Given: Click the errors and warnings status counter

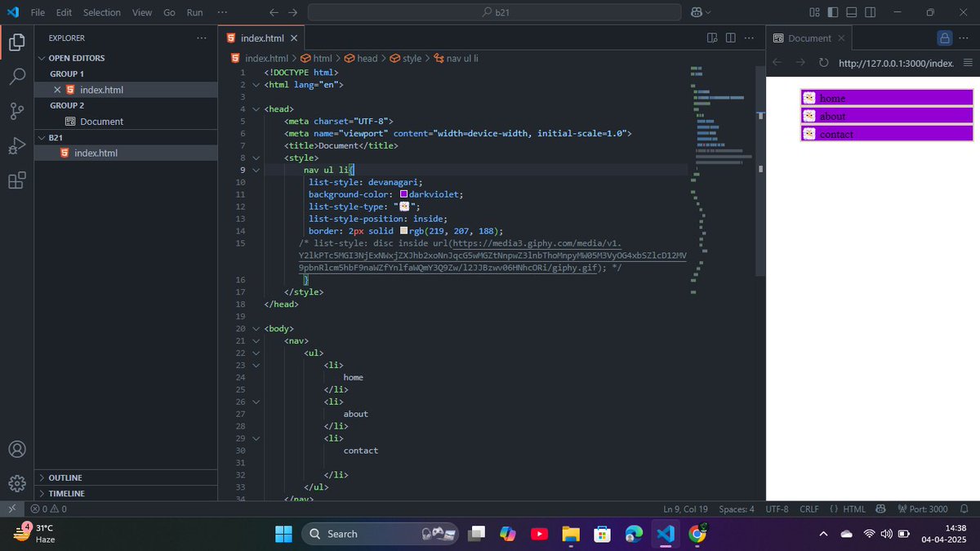Looking at the screenshot, I should coord(49,509).
